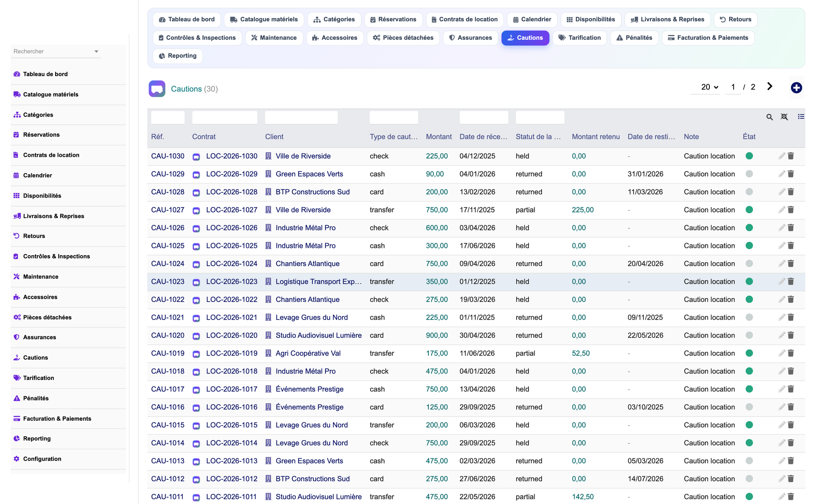Toggle the État indicator for CAU-1020
814x504 pixels.
pyautogui.click(x=749, y=335)
